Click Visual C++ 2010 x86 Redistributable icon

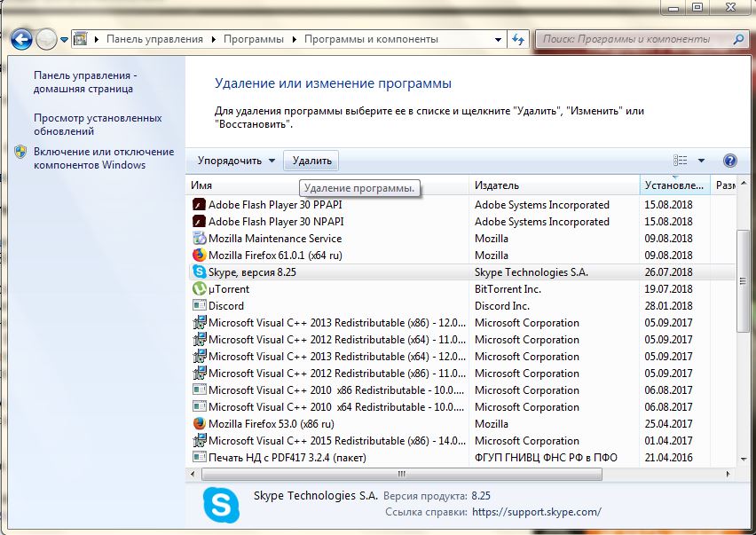pos(199,389)
